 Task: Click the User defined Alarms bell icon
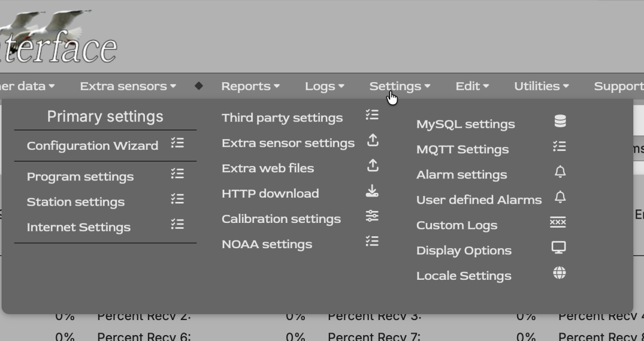(560, 197)
